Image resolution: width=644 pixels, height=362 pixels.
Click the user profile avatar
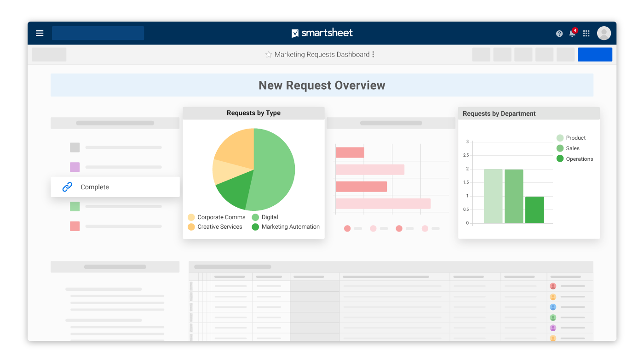pos(604,33)
